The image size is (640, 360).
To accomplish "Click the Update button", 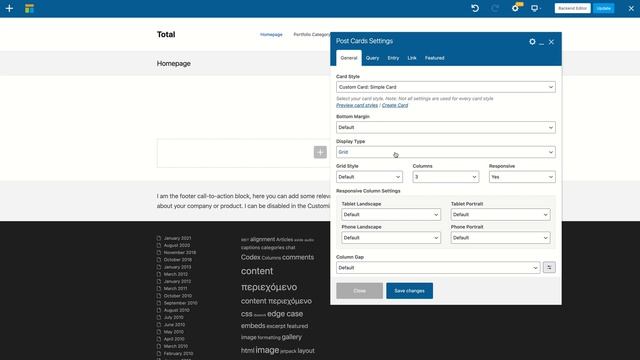I will coord(604,8).
